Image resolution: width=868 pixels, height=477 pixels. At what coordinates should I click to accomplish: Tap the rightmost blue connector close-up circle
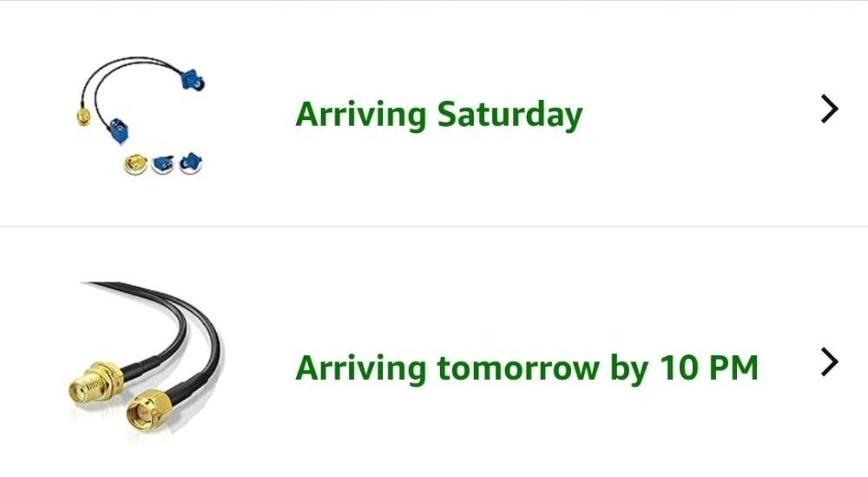(x=190, y=163)
